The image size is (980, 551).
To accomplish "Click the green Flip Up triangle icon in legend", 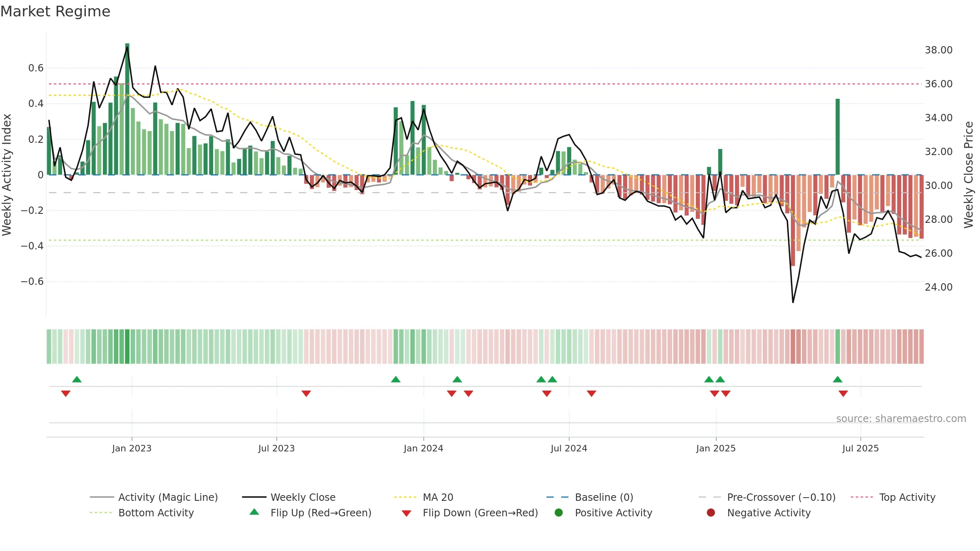I will pos(254,512).
